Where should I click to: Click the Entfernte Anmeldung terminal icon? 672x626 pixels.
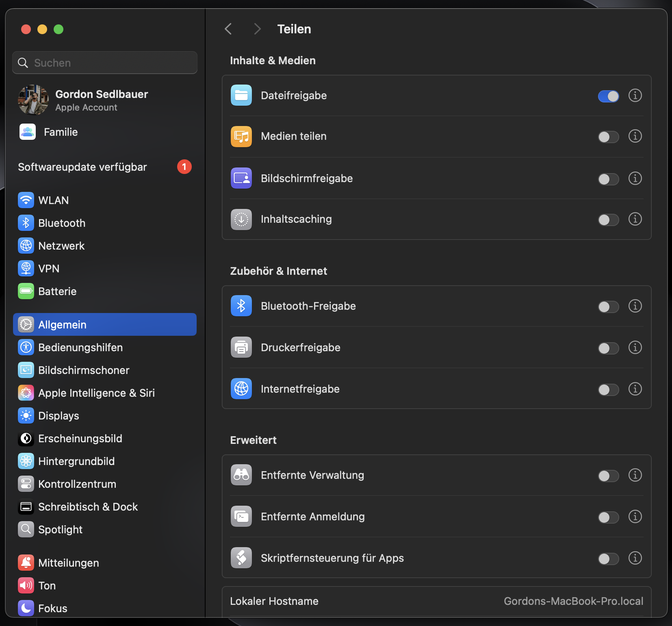241,516
